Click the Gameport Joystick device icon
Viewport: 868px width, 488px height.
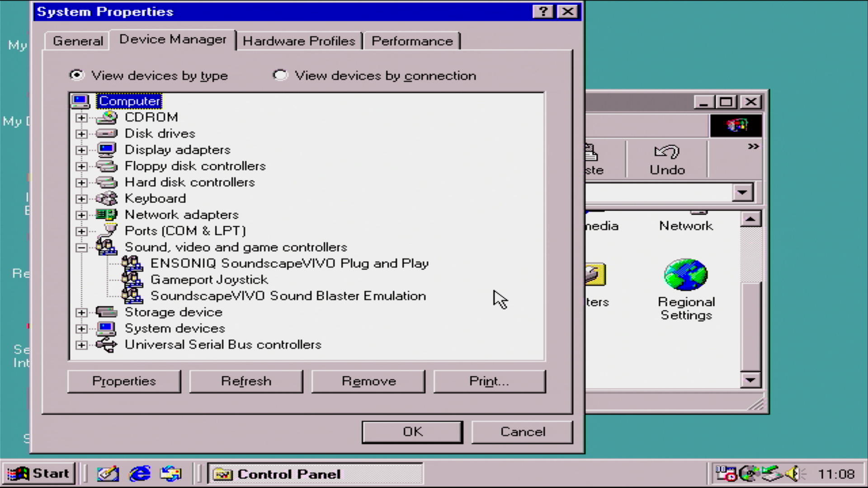(x=132, y=280)
